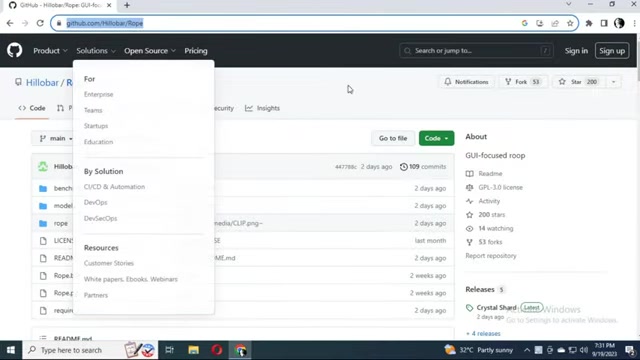
Task: Open Notifications with the bell icon
Action: (448, 82)
